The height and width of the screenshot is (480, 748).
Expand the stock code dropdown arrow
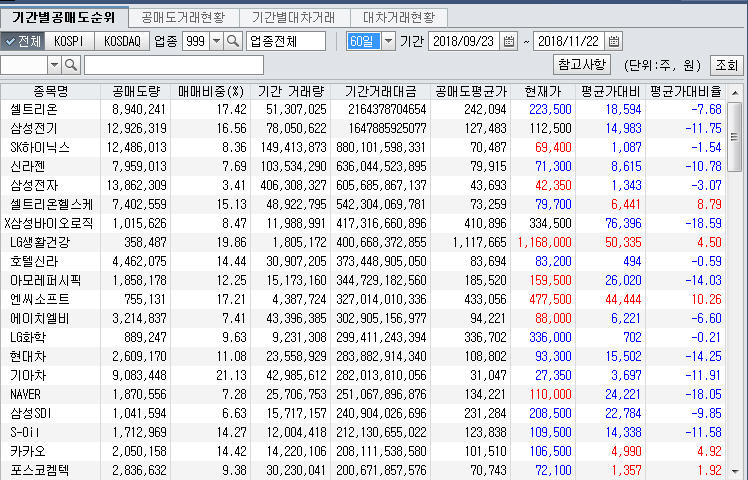(53, 65)
